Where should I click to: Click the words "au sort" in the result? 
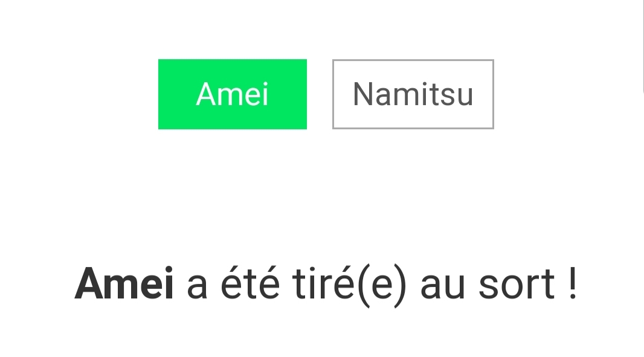487,284
